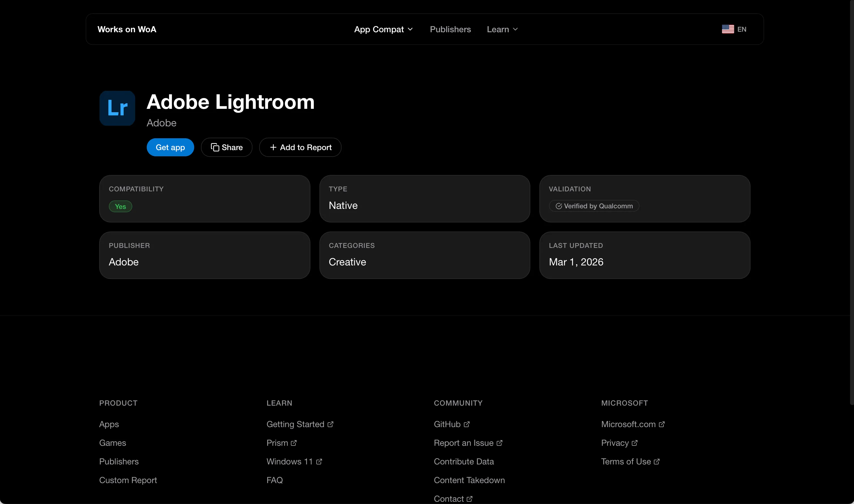Image resolution: width=854 pixels, height=504 pixels.
Task: Click the US flag language icon
Action: point(728,29)
